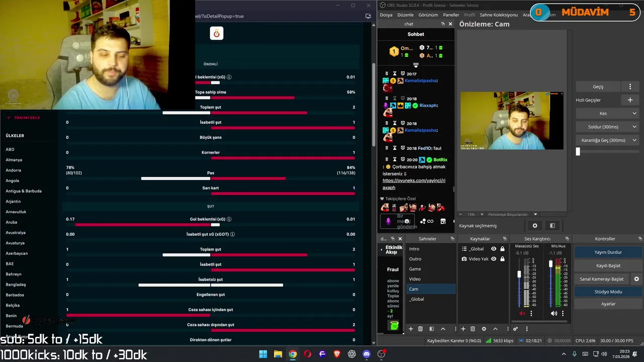Open Kes quick transition dropdown
Screen dimensions: 644x362
click(608, 114)
